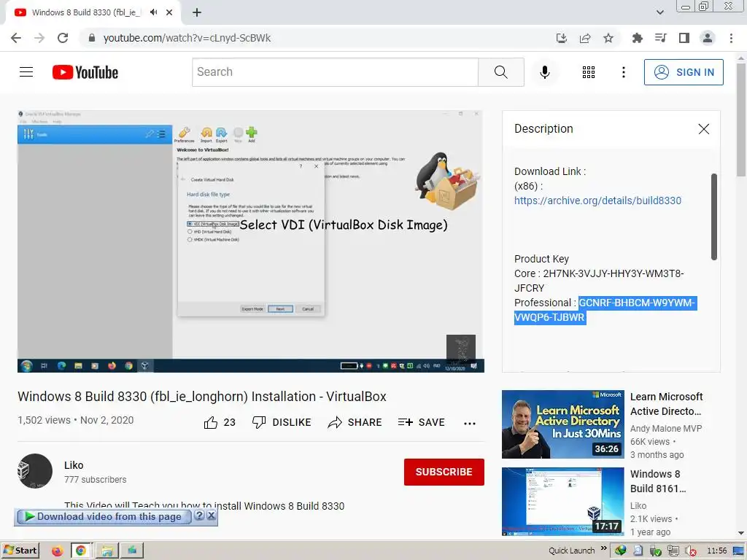Click the DISLIKE button
The width and height of the screenshot is (747, 560).
tap(282, 422)
